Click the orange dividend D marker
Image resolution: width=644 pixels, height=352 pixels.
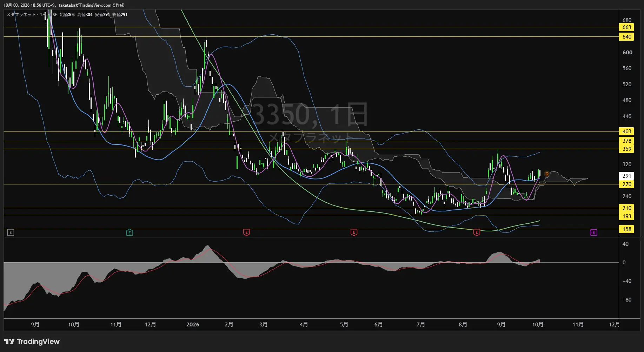click(x=546, y=174)
